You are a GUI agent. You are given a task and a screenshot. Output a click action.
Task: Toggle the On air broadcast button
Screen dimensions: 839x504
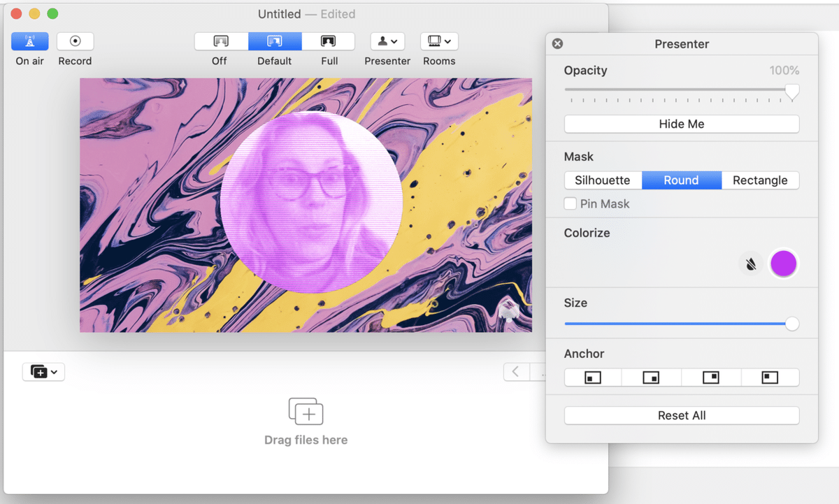pos(30,41)
